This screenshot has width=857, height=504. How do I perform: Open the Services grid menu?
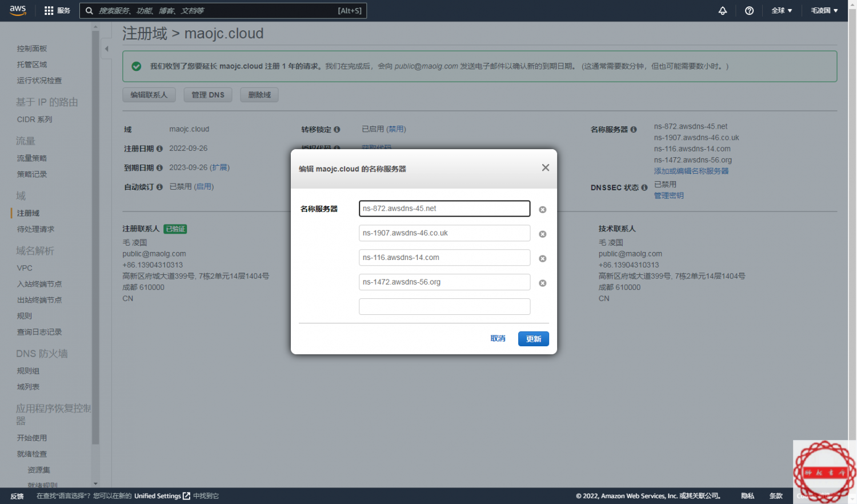(x=57, y=10)
